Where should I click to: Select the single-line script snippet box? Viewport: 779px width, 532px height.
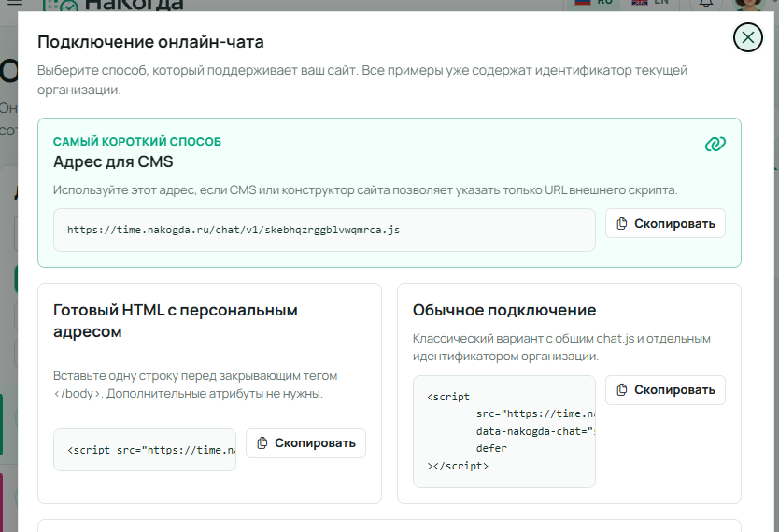click(x=145, y=450)
